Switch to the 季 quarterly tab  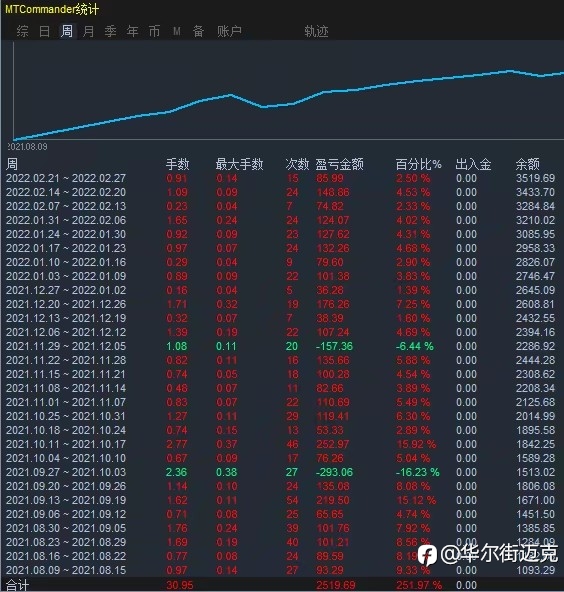(x=111, y=31)
